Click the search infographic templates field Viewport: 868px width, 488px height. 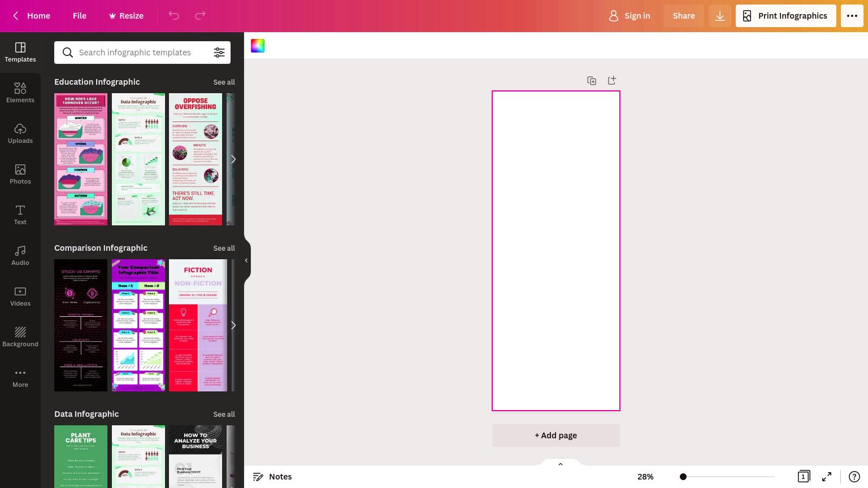coord(142,53)
